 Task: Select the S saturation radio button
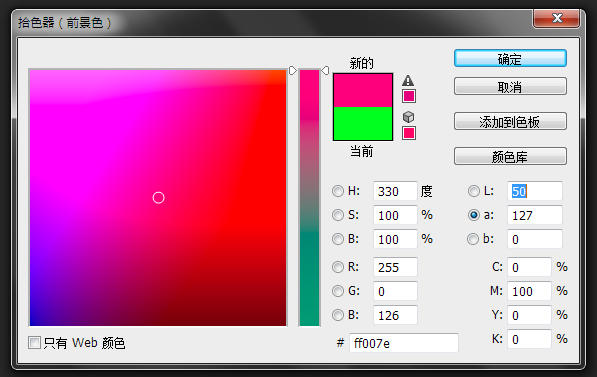[x=338, y=215]
